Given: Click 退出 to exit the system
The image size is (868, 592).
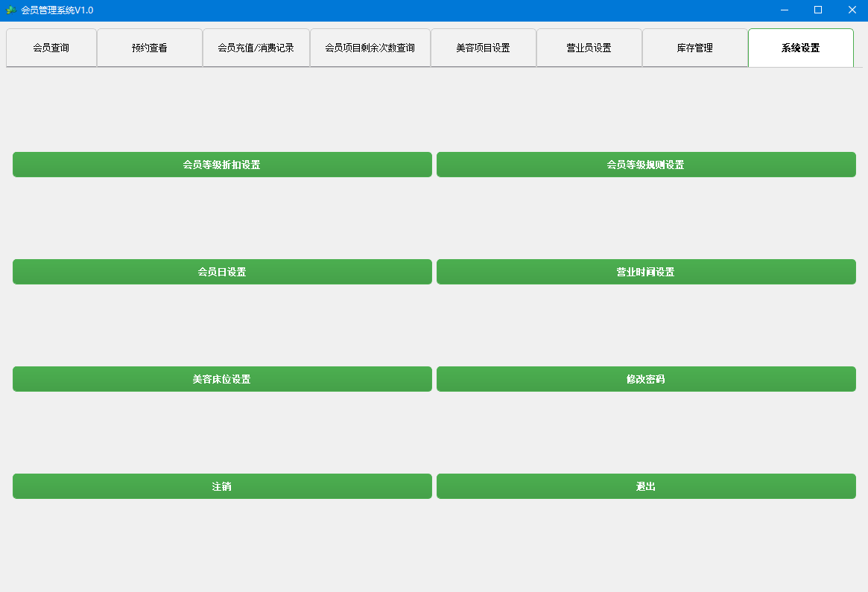Looking at the screenshot, I should [x=646, y=486].
